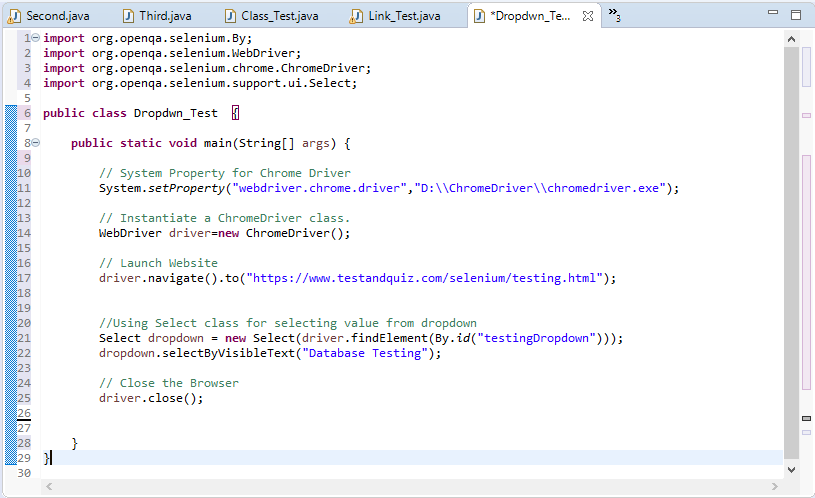The image size is (815, 498).
Task: Click the Java file icon on Second.java tab
Action: point(14,16)
